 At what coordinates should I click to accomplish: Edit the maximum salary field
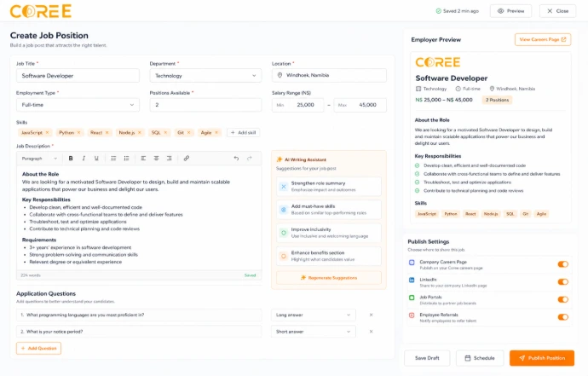click(x=360, y=105)
